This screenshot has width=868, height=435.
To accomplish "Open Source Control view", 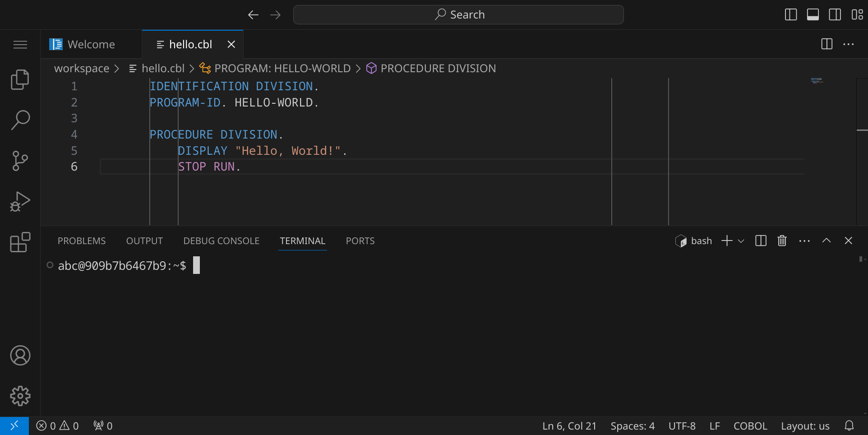I will 20,161.
